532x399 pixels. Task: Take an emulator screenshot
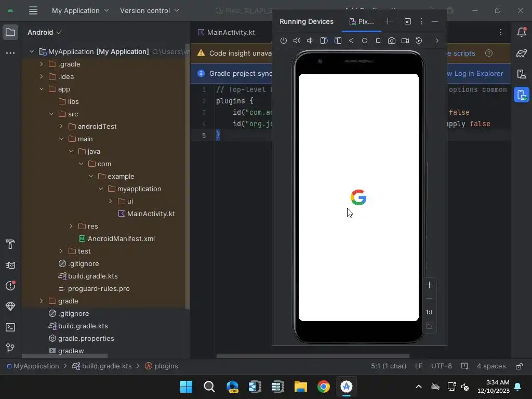[392, 41]
